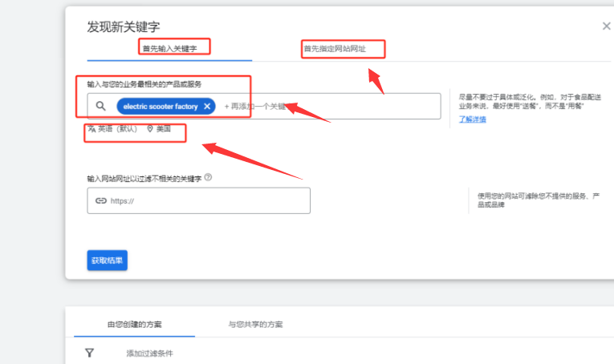Remove the electric scooter factory chip
The width and height of the screenshot is (614, 364).
207,106
